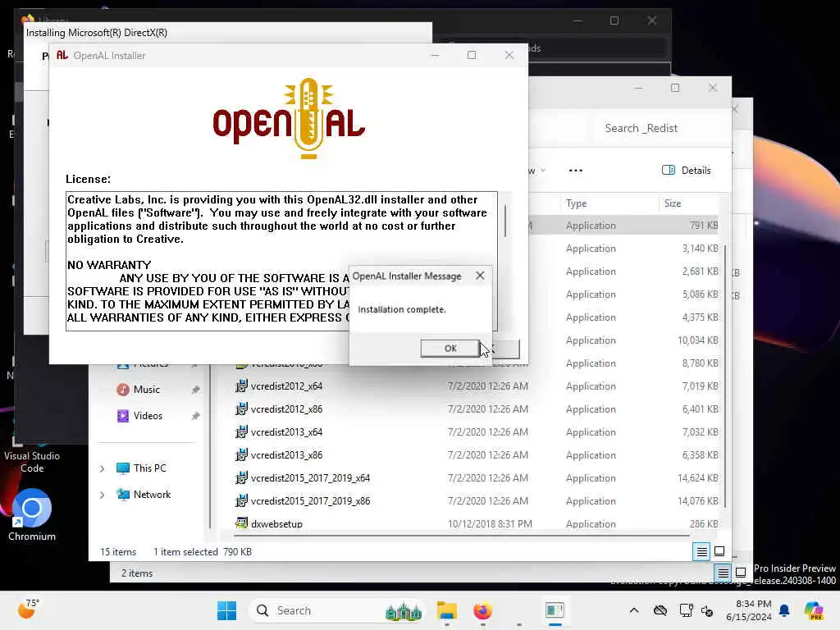This screenshot has height=630, width=840.
Task: Toggle the Details pane in Explorer
Action: coord(687,171)
